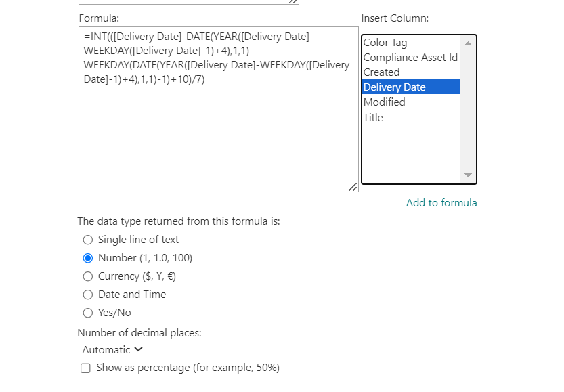Select Yes/No data type radio button
The height and width of the screenshot is (392, 564).
[88, 313]
